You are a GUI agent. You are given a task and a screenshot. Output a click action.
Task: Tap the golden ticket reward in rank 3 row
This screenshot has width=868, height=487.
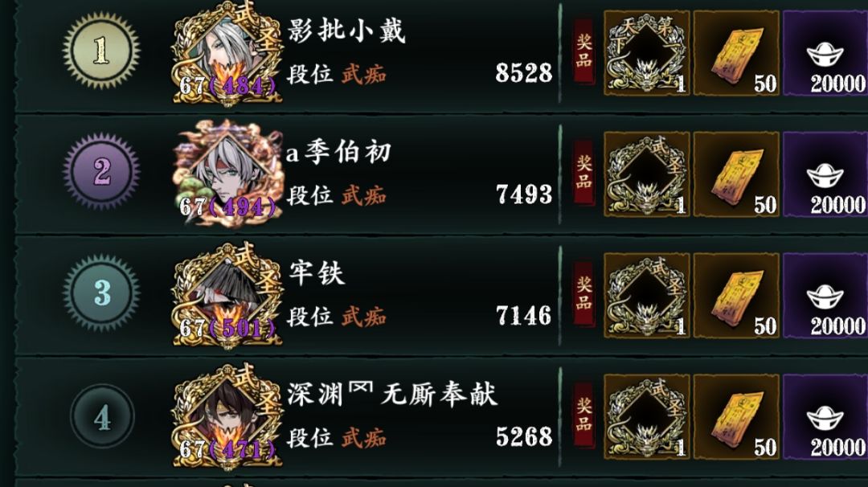click(736, 296)
